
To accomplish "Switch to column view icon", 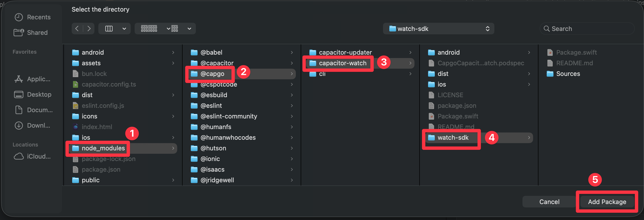I will click(x=109, y=29).
